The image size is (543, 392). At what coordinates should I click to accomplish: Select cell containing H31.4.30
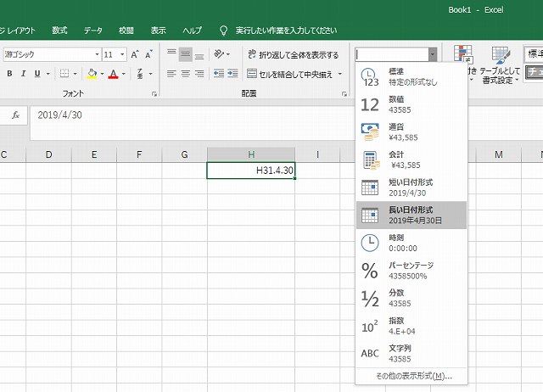(x=251, y=171)
